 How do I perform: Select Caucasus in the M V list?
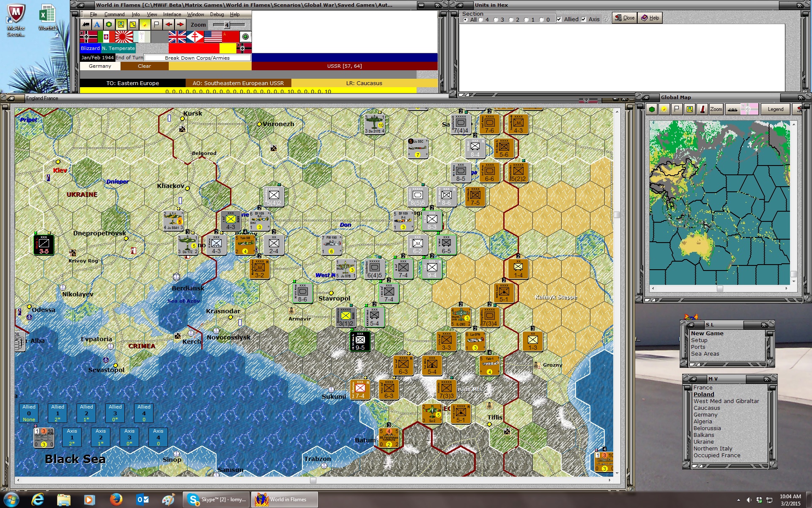coord(706,408)
